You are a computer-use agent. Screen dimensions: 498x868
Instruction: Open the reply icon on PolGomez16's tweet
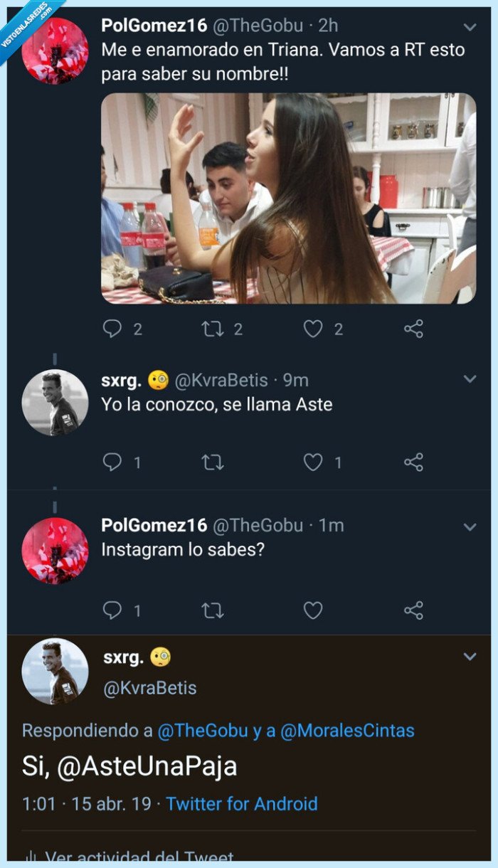(x=112, y=328)
